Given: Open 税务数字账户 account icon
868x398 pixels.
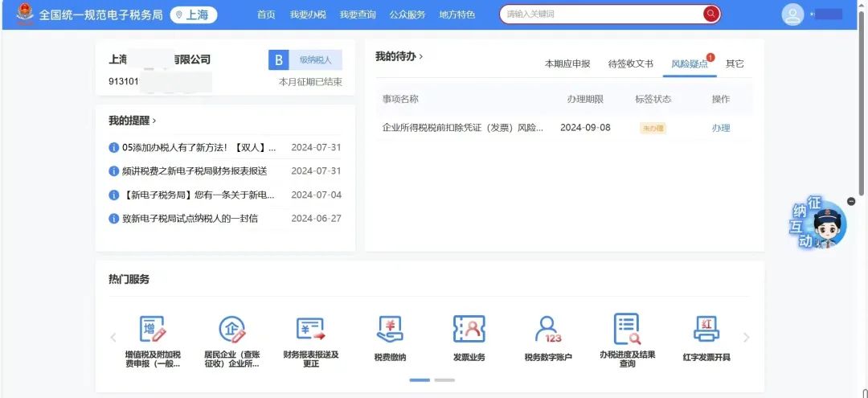Looking at the screenshot, I should tap(548, 330).
